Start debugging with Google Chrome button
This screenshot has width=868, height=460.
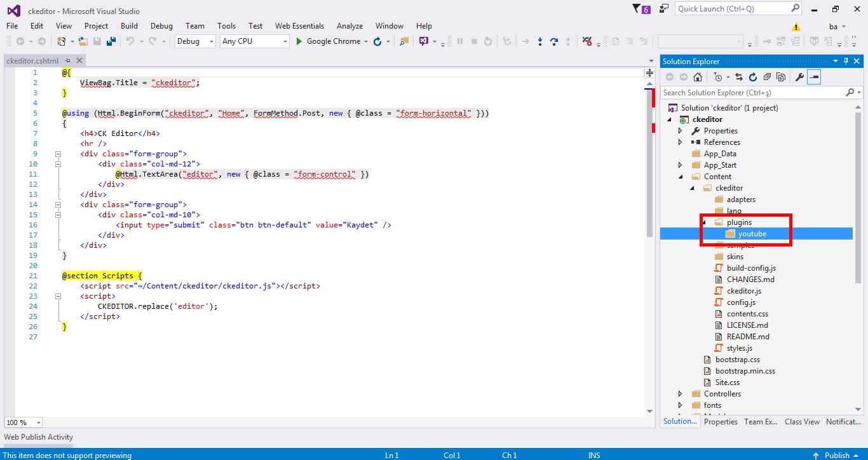coord(328,41)
